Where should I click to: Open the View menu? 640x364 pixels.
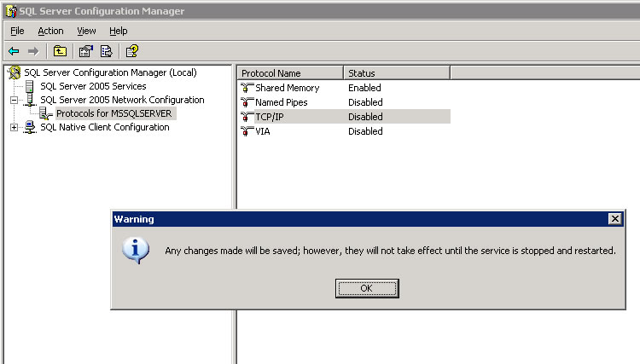[86, 31]
